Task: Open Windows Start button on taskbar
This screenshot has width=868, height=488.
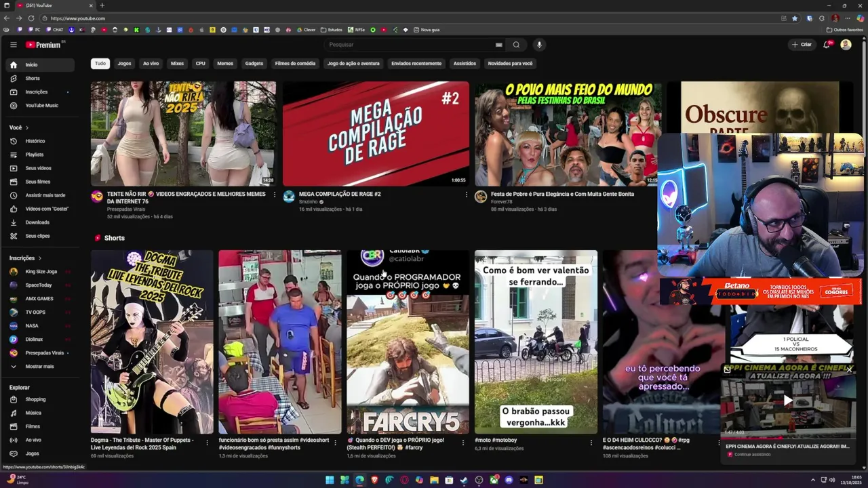Action: pyautogui.click(x=330, y=480)
